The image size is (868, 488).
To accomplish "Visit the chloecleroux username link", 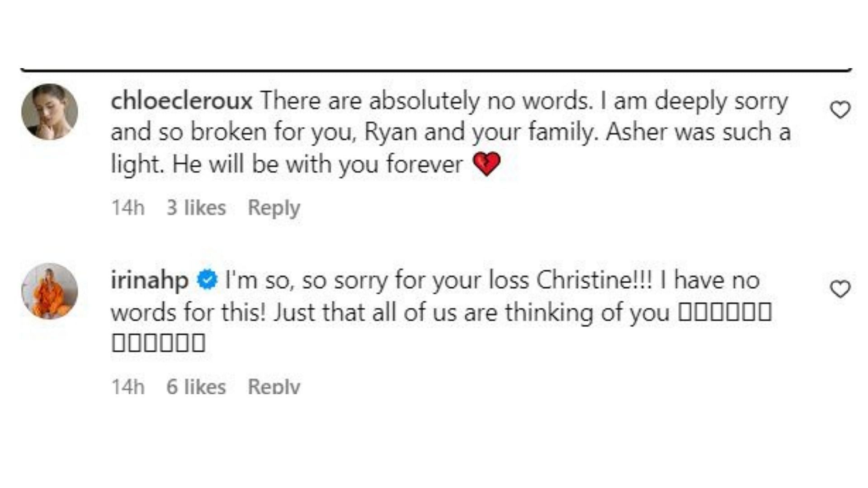I will point(181,101).
